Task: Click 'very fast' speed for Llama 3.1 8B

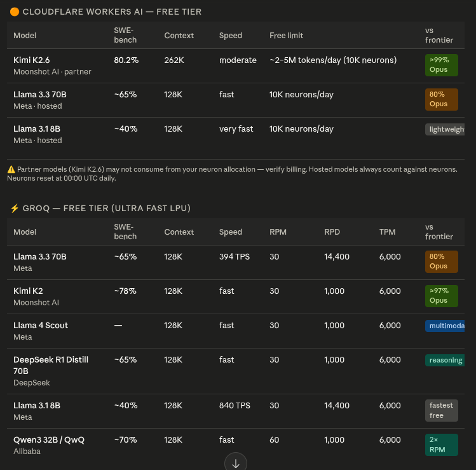Action: pyautogui.click(x=236, y=129)
